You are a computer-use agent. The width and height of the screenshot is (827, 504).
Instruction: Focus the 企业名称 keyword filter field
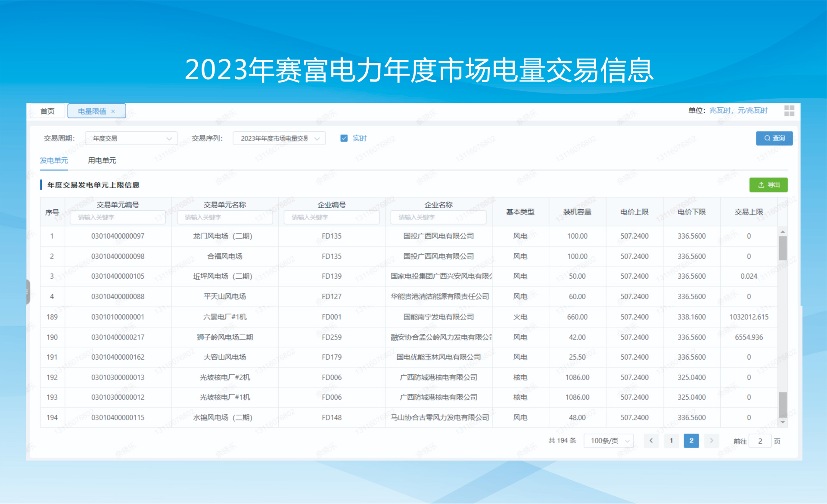(438, 218)
